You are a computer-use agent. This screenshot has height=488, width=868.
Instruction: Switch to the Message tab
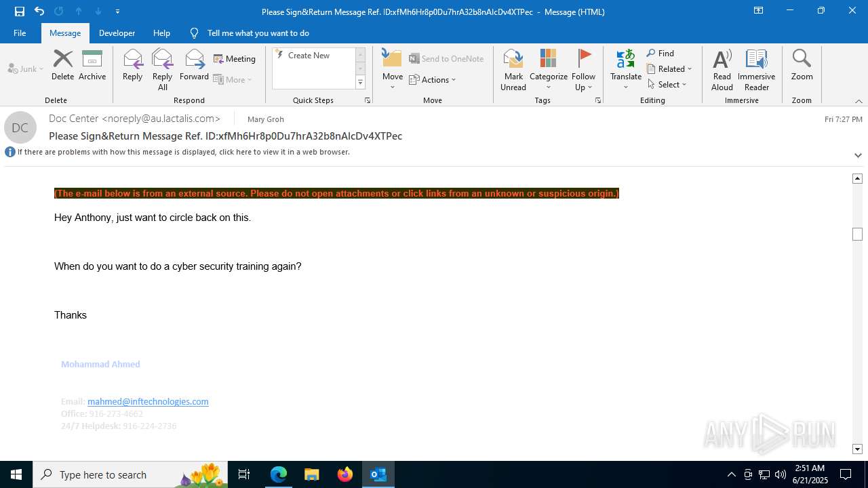[65, 33]
